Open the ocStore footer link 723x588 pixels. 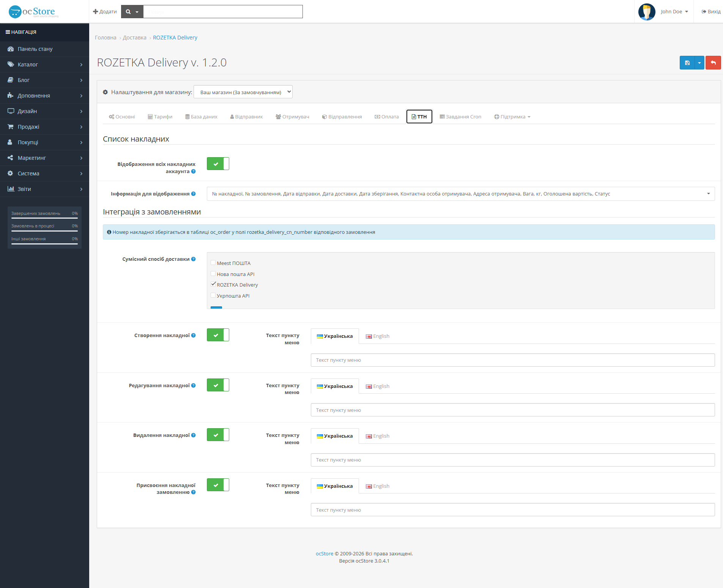point(324,554)
